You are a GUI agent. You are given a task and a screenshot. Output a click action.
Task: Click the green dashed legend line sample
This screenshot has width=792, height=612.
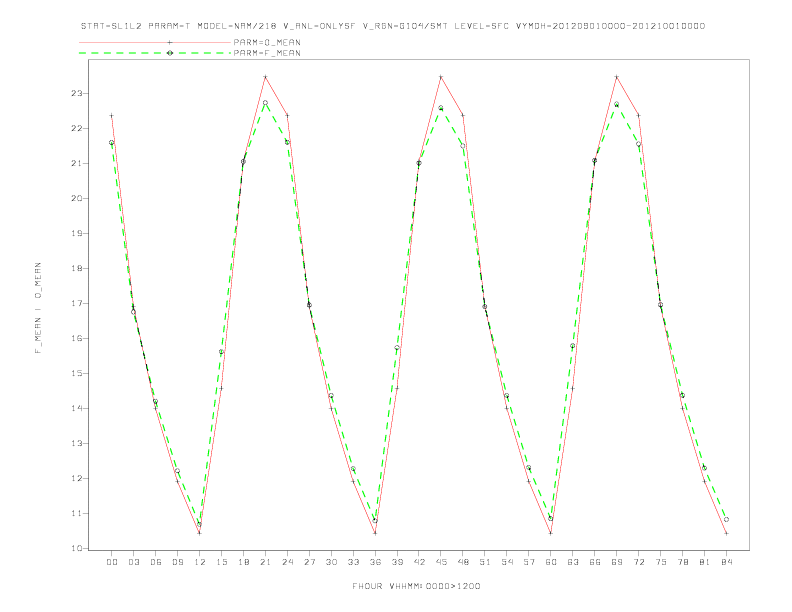tap(155, 53)
